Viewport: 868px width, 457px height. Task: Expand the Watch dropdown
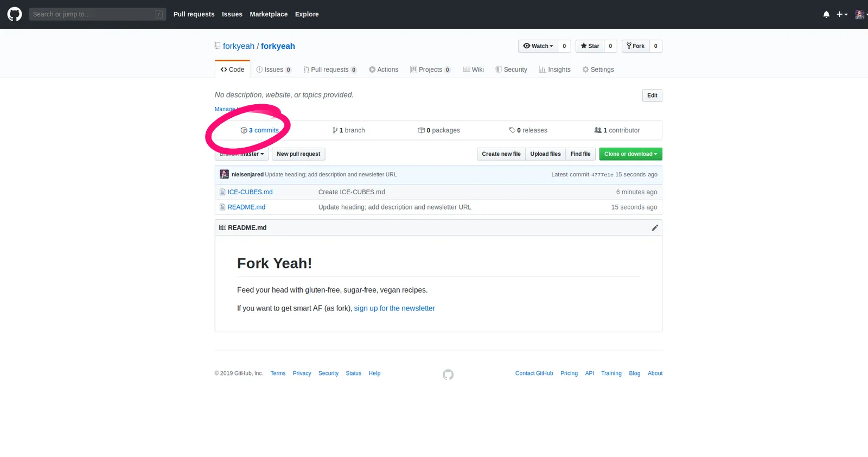(x=538, y=46)
